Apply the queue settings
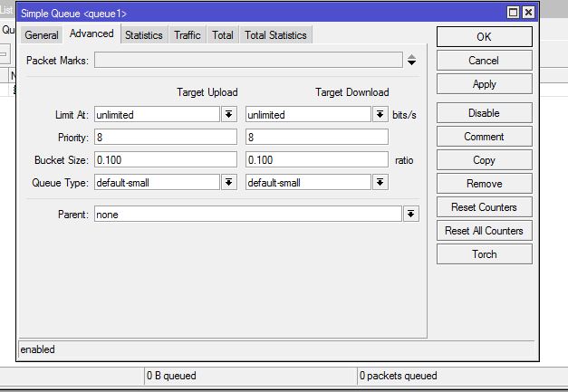Viewport: 568px width, 392px height. click(x=485, y=84)
